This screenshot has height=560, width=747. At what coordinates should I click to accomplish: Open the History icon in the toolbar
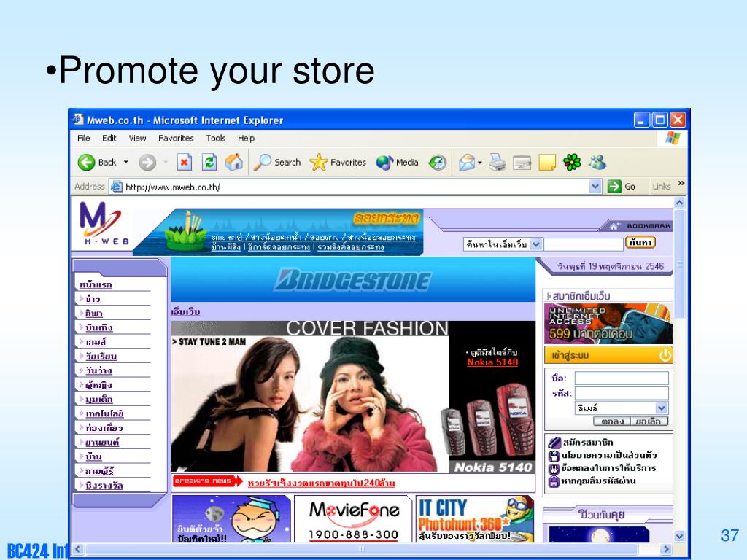tap(438, 163)
